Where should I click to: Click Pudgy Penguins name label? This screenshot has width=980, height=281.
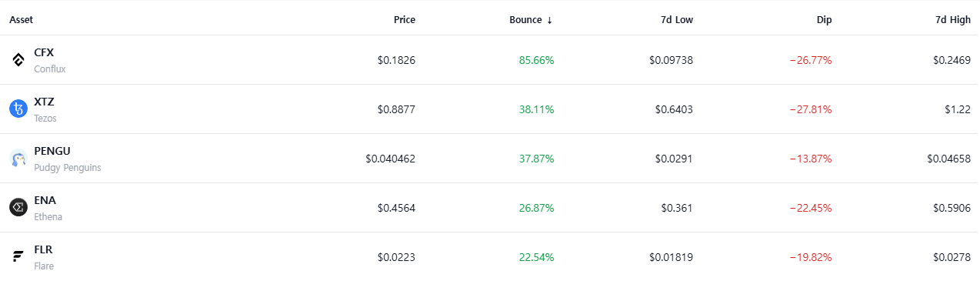click(x=68, y=168)
